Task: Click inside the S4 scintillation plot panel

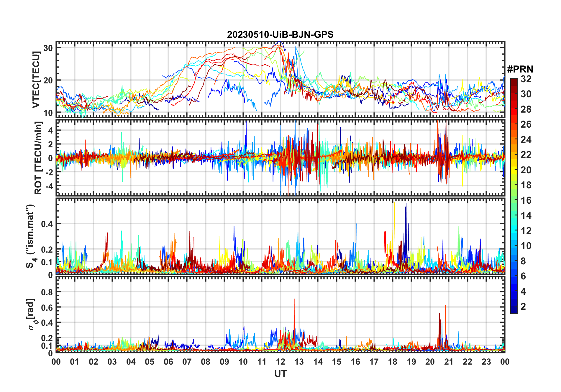Action: [x=280, y=236]
